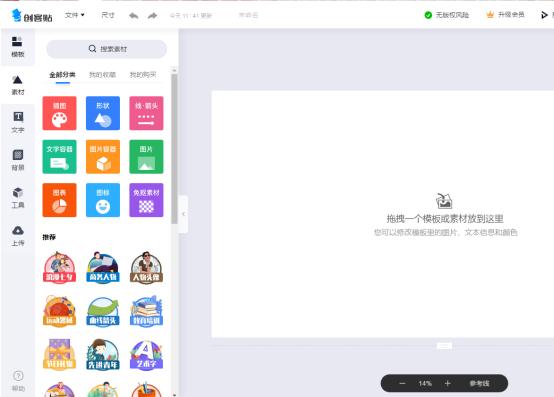Select the 文字 text tool in sidebar
Image resolution: width=554 pixels, height=397 pixels.
click(x=18, y=123)
